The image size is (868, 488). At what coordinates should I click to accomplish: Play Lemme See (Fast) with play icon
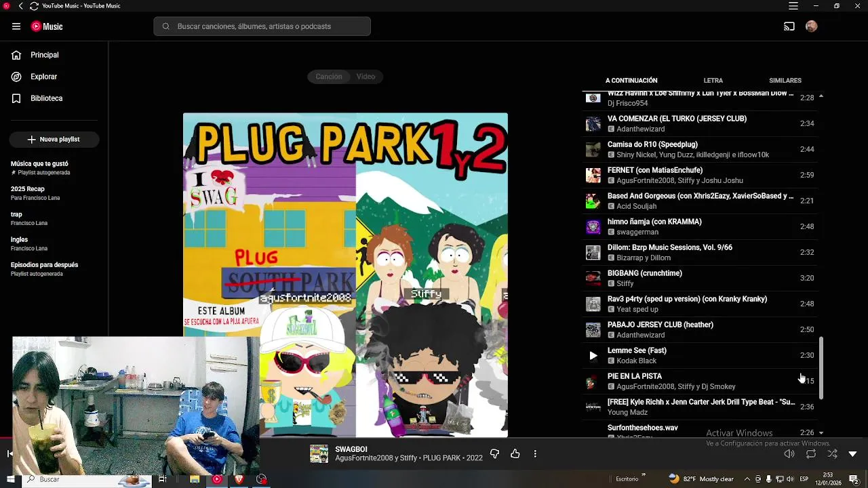[593, 355]
